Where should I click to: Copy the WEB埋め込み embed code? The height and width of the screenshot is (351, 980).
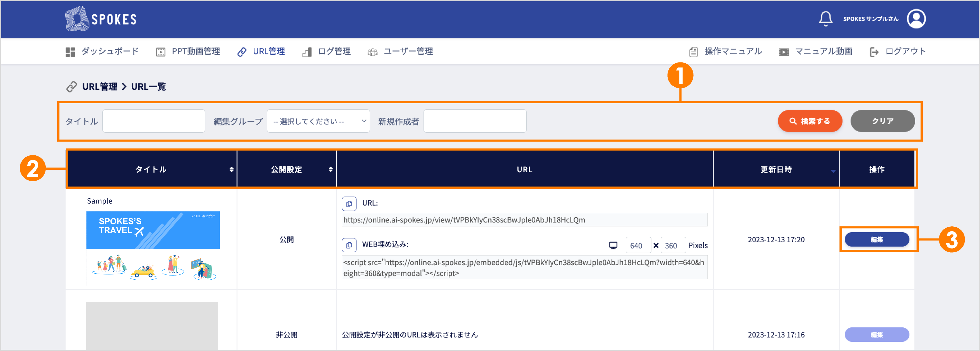click(x=349, y=245)
